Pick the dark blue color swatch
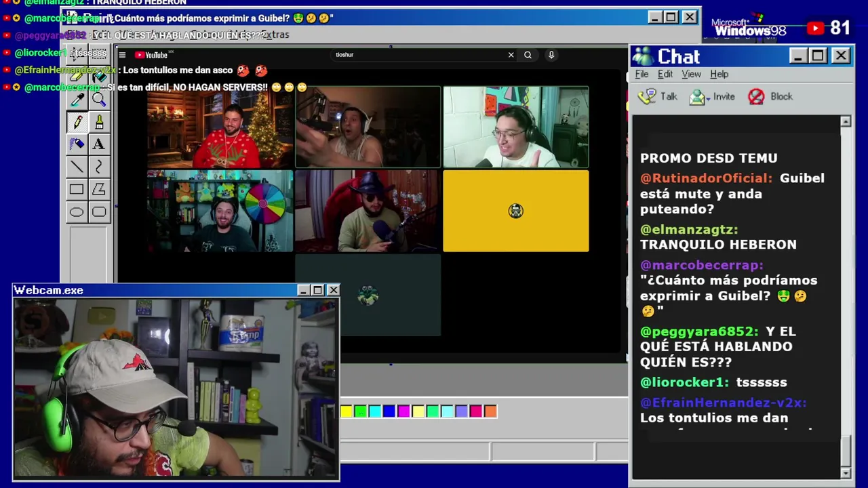 point(389,411)
